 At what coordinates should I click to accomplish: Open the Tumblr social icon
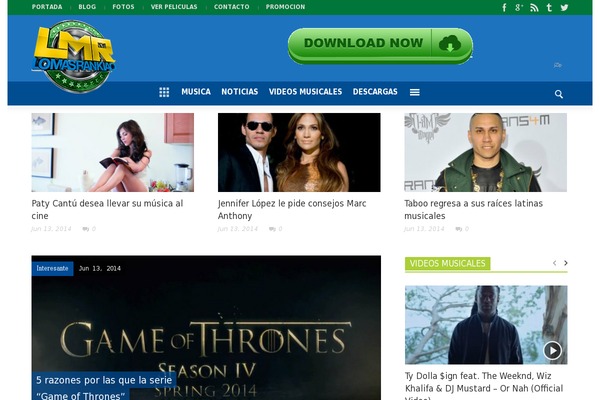tap(549, 7)
